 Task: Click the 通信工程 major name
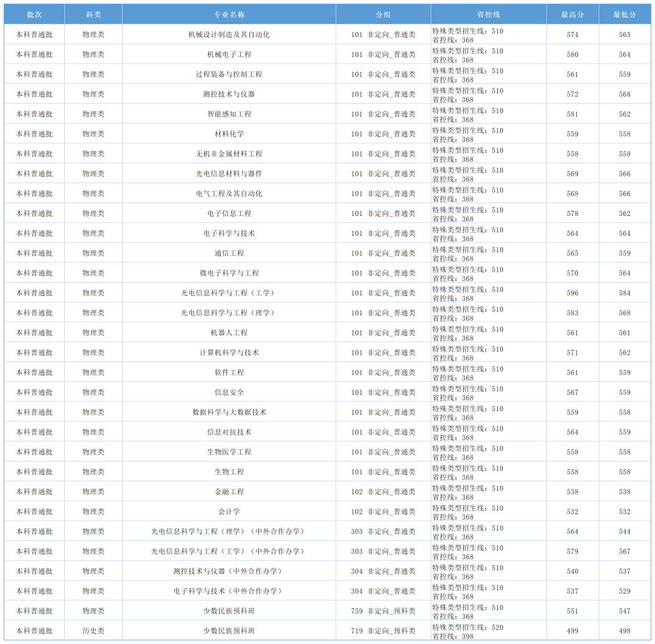pyautogui.click(x=229, y=253)
